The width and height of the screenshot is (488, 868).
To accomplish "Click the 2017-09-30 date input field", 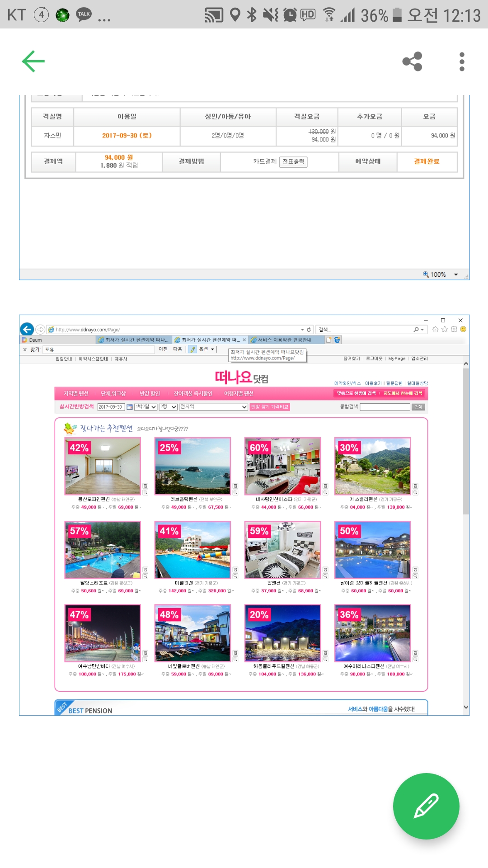I will click(x=111, y=407).
